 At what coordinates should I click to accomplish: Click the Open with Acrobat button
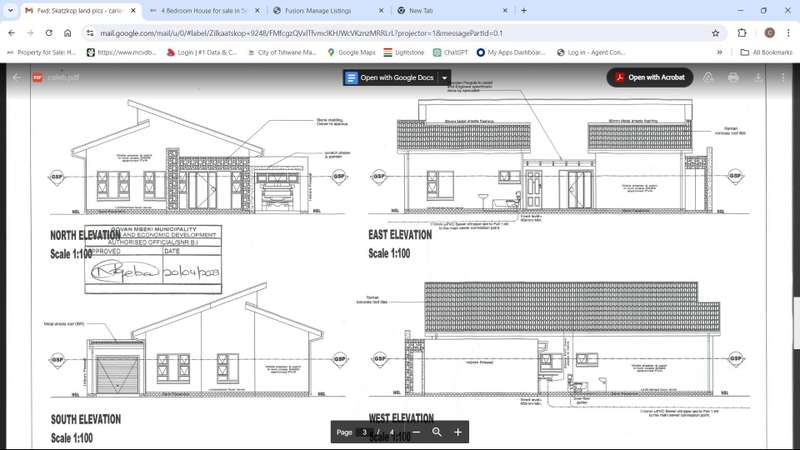coord(650,77)
